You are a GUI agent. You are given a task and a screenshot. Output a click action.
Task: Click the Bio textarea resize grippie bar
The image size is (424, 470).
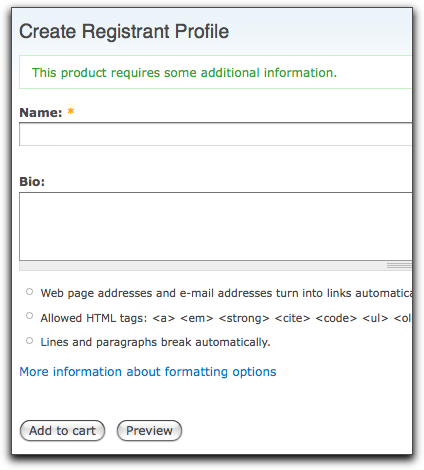pyautogui.click(x=216, y=266)
